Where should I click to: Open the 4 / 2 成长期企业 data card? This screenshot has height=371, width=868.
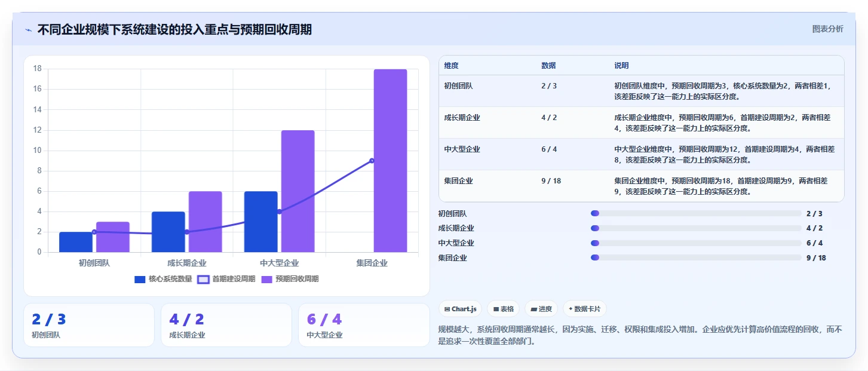(x=226, y=325)
